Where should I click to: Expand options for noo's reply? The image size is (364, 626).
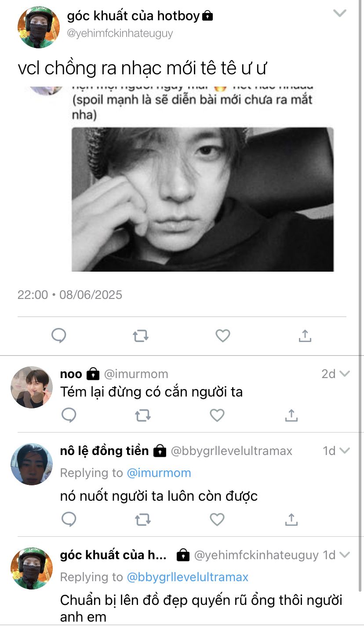click(x=345, y=374)
